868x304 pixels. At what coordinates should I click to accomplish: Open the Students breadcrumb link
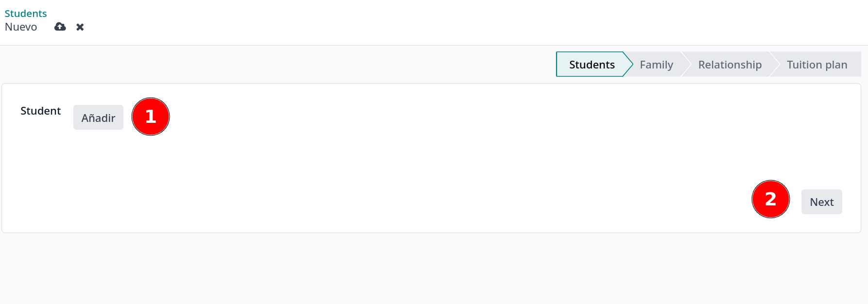coord(26,14)
